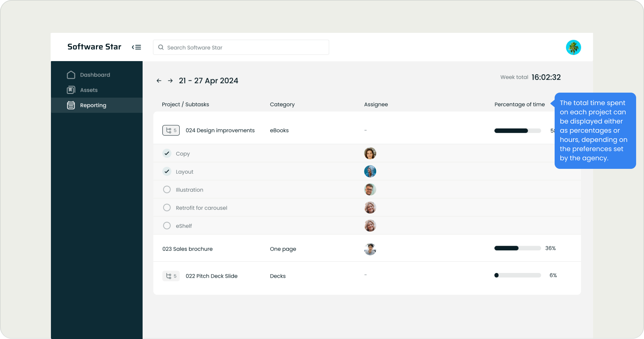The height and width of the screenshot is (339, 644).
Task: Go to previous week arrow
Action: click(x=159, y=81)
